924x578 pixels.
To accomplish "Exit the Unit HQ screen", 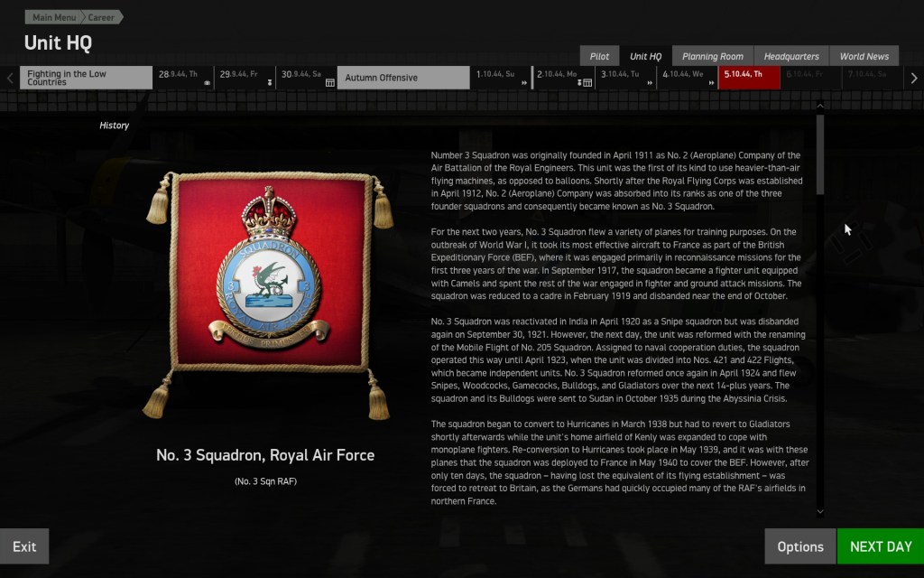I will click(x=24, y=546).
